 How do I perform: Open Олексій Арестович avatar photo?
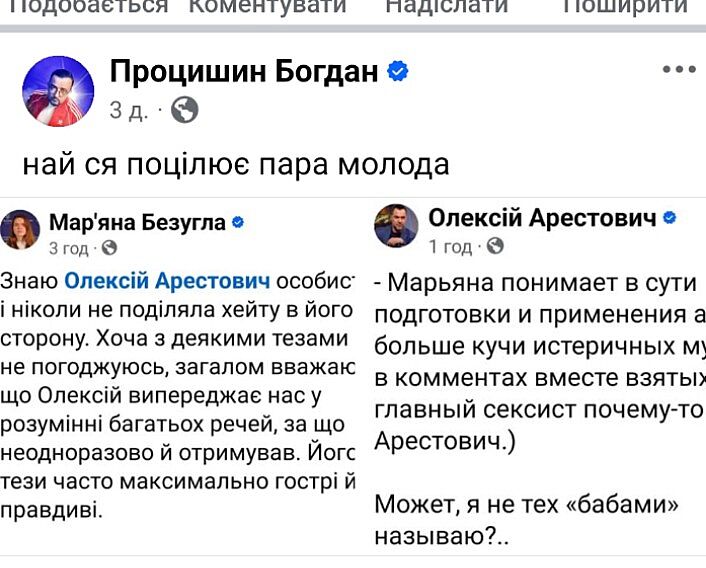pos(396,226)
